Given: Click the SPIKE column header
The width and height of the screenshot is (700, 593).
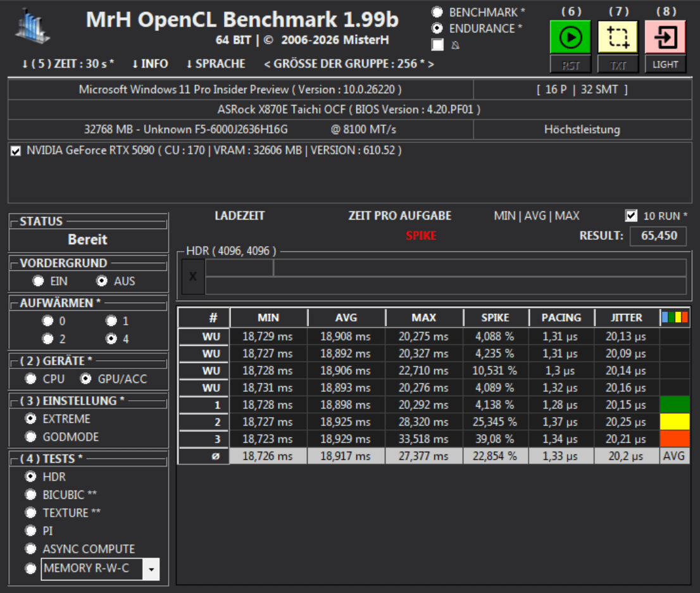Looking at the screenshot, I should coord(495,318).
